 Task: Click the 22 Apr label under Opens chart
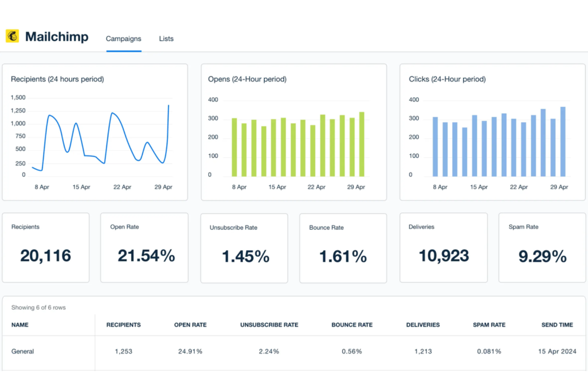click(x=316, y=187)
